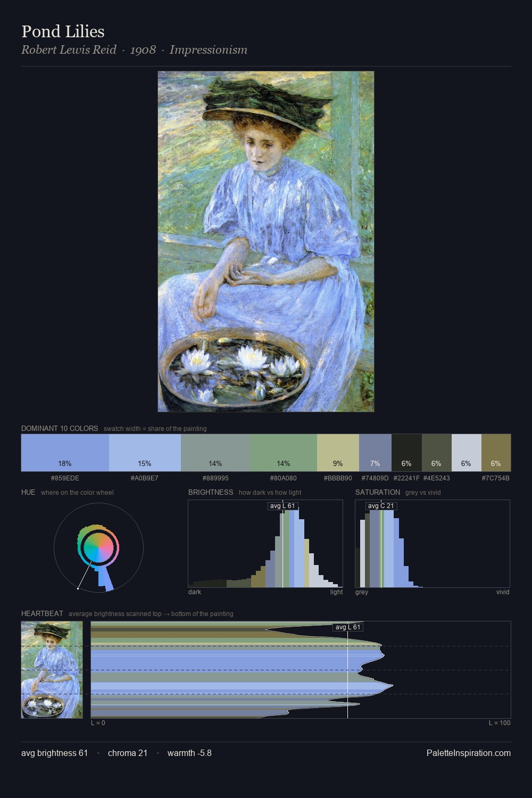Click the Robert Lewis Reid subtitle line
This screenshot has height=798, width=532.
pyautogui.click(x=134, y=50)
